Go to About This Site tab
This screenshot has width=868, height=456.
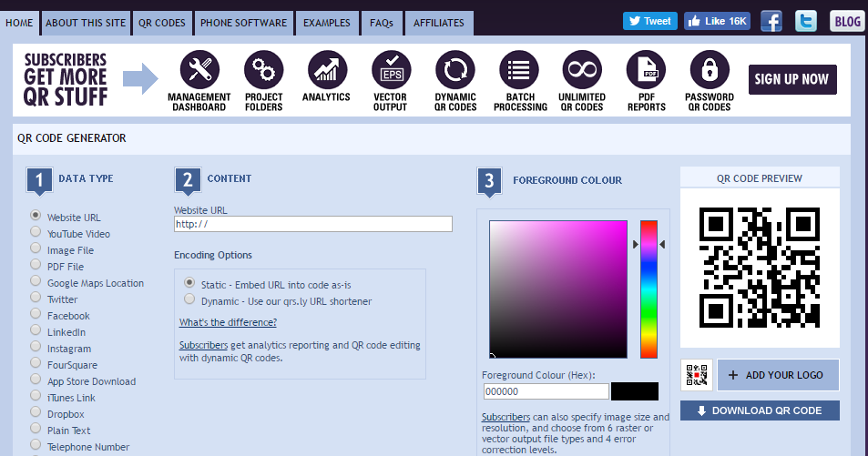[86, 24]
